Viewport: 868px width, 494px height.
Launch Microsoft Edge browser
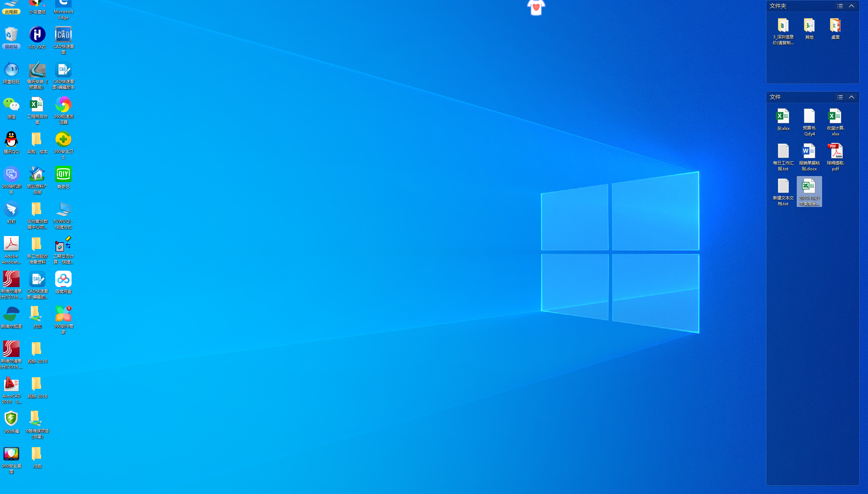tap(63, 3)
